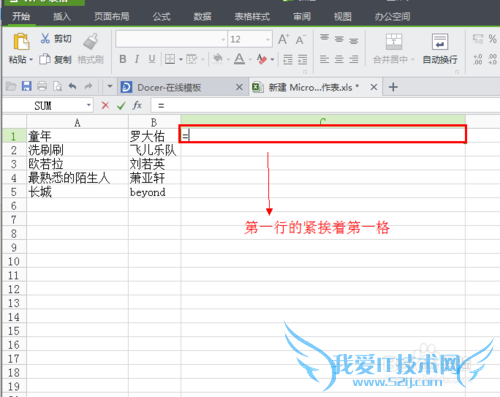This screenshot has width=500, height=397.
Task: Open the 开始 (Home) ribbon tab
Action: 21,16
